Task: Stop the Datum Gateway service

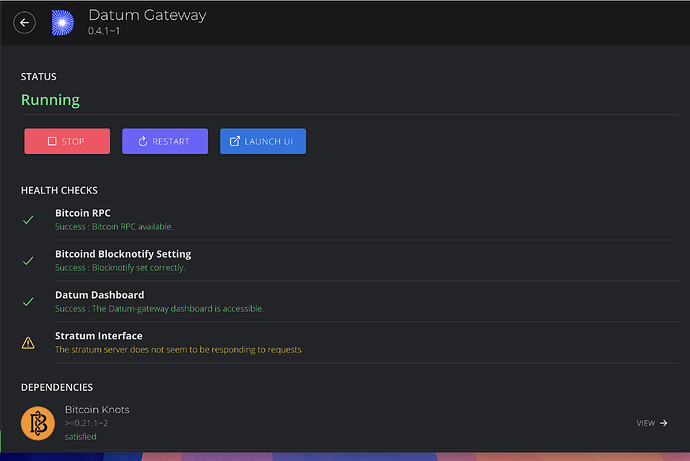Action: coord(67,141)
